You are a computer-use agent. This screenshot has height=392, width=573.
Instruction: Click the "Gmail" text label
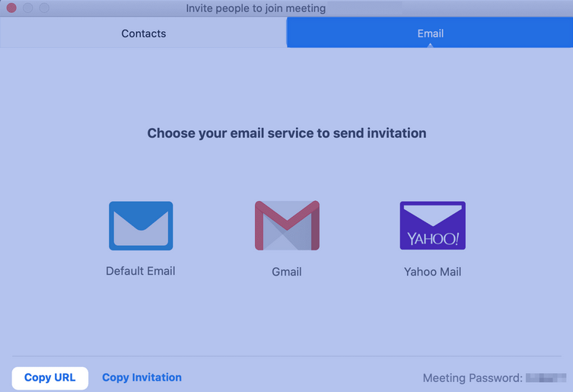(x=287, y=272)
